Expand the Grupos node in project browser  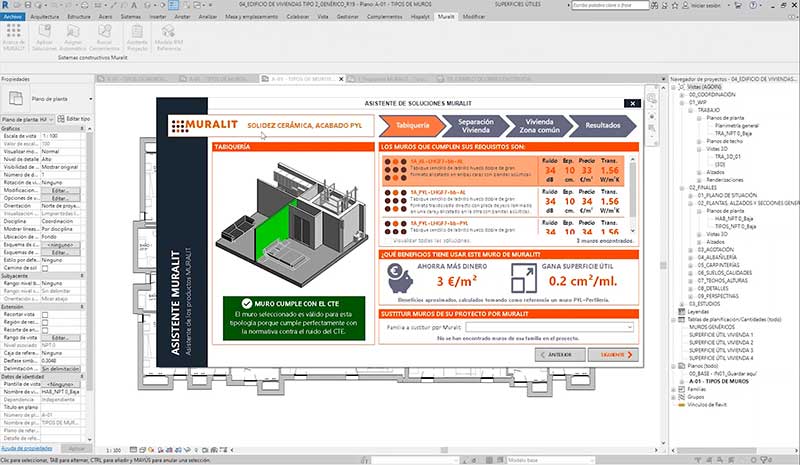(674, 397)
